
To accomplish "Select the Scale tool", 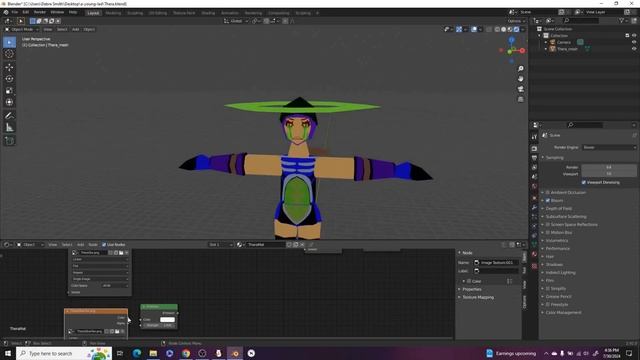I will pos(9,91).
